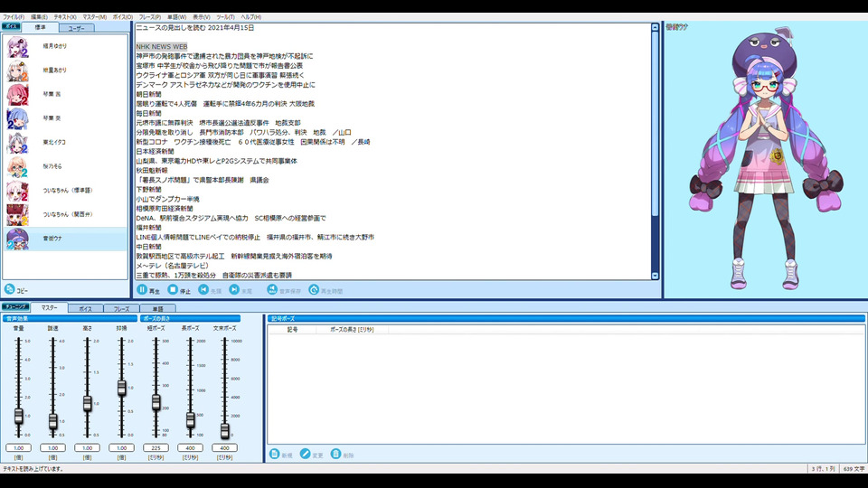This screenshot has height=488, width=868.
Task: Click the 話速 speed slider handle
Action: 52,422
